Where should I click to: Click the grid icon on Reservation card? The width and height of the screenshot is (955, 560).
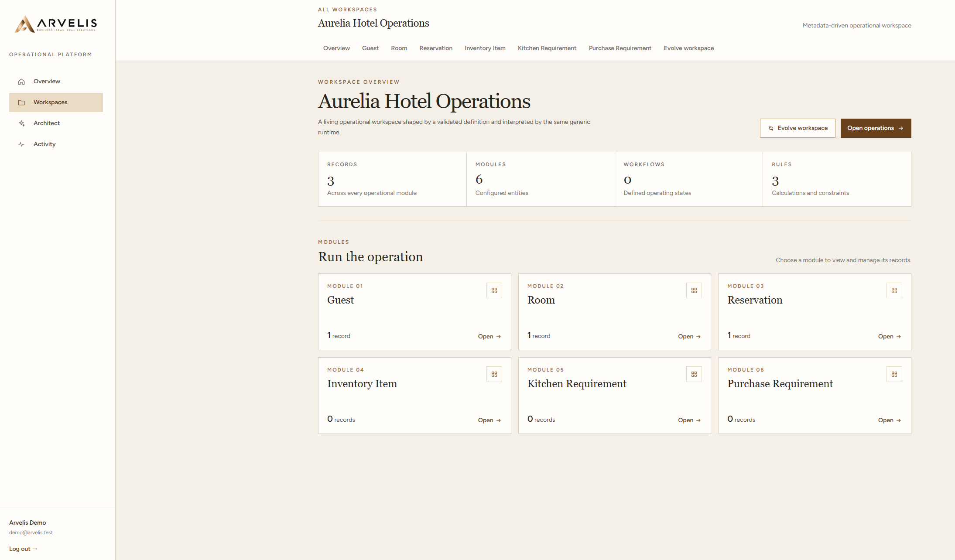tap(894, 290)
